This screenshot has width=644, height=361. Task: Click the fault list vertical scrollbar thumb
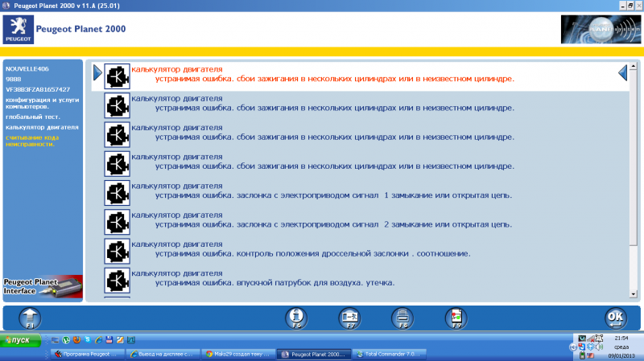(x=633, y=158)
